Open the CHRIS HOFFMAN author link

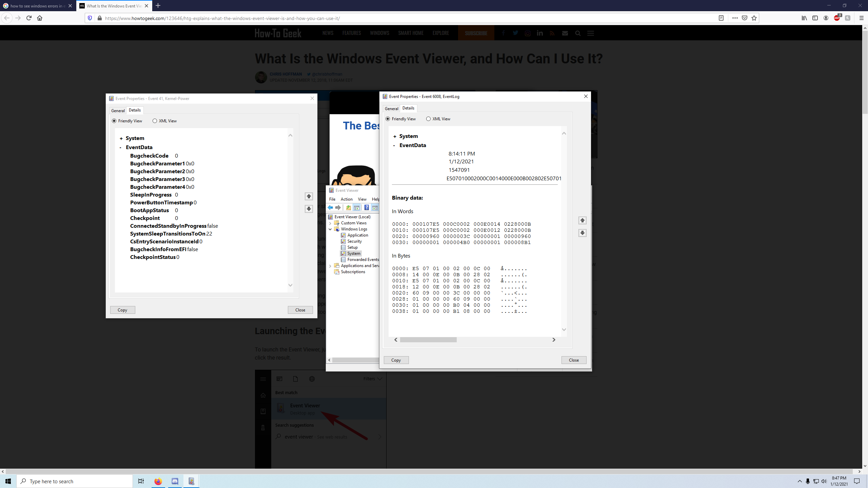[x=285, y=74]
